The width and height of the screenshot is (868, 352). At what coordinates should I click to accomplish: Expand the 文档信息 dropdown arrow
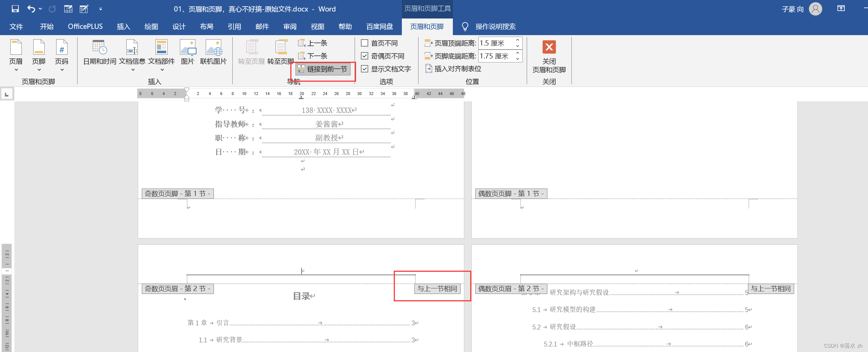[x=133, y=70]
